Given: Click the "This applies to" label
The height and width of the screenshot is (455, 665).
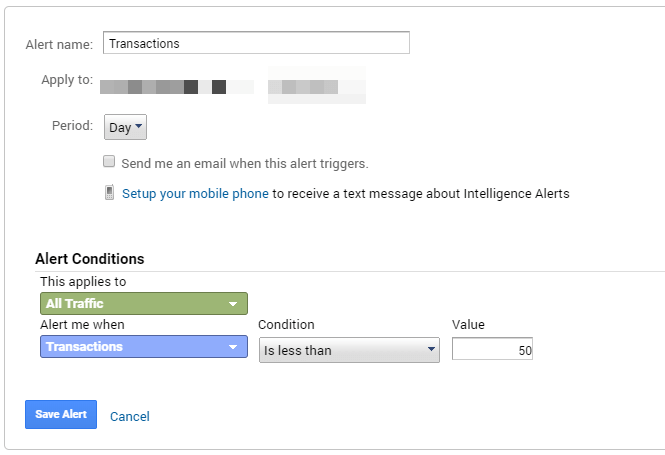Looking at the screenshot, I should pos(83,282).
